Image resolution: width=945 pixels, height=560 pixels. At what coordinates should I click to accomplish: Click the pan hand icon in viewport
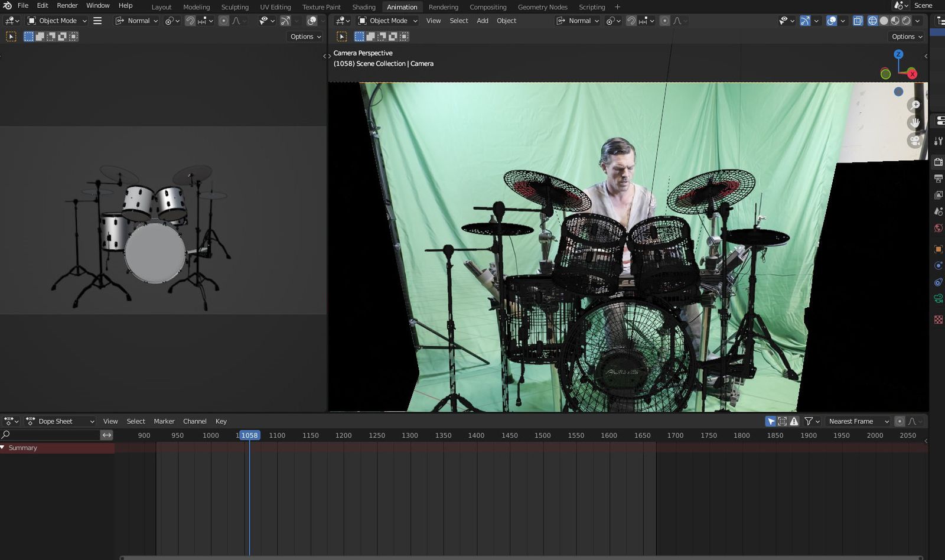pos(915,123)
